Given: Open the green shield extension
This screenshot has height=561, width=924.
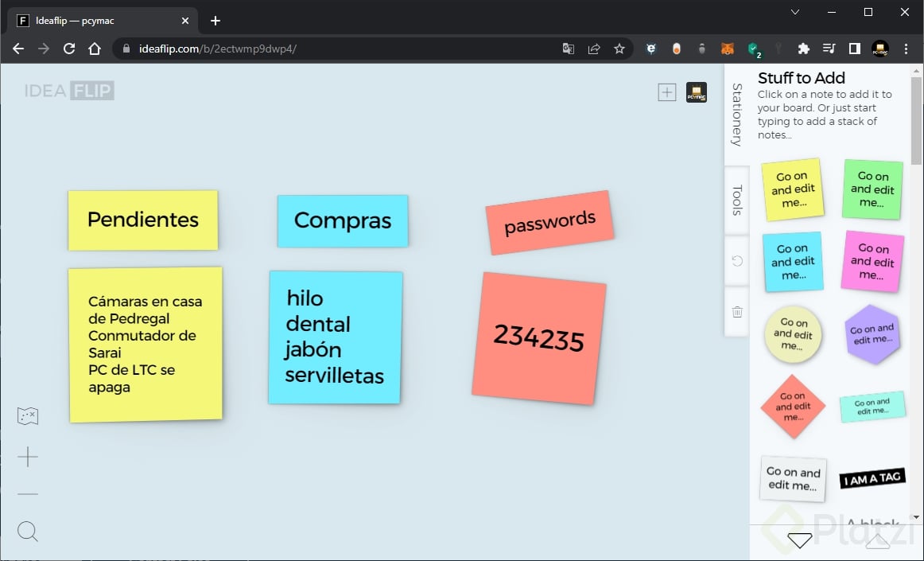Looking at the screenshot, I should tap(754, 49).
